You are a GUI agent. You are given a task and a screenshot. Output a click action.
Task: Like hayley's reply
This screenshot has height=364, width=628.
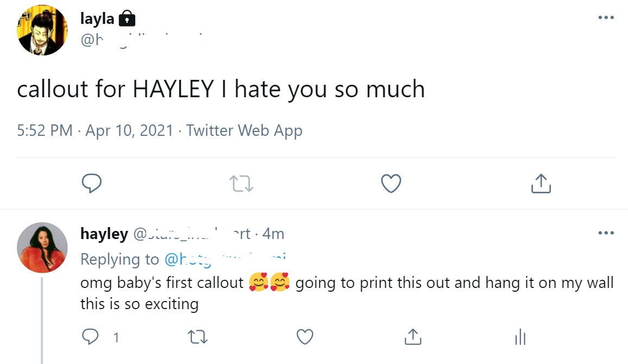[x=305, y=337]
